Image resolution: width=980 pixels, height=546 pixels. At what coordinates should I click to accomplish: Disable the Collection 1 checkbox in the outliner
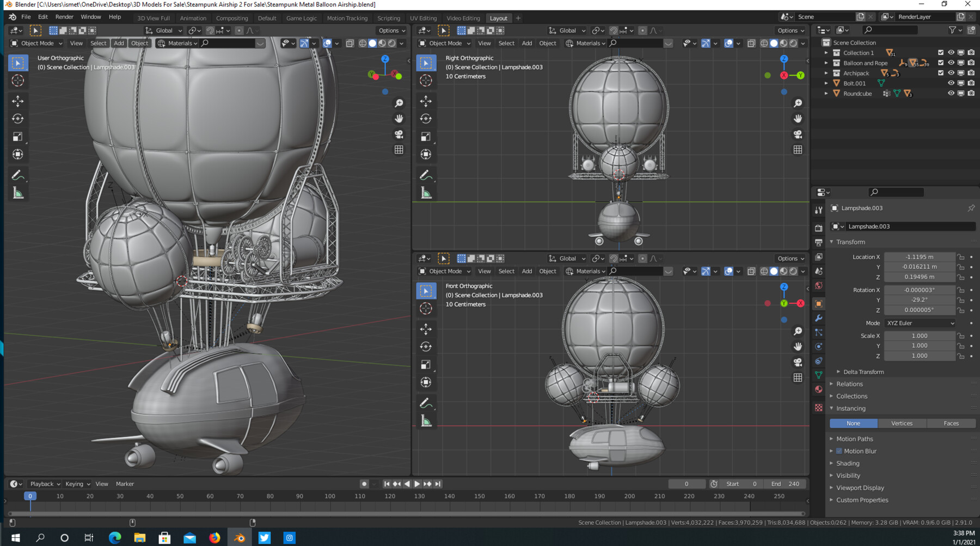coord(940,53)
